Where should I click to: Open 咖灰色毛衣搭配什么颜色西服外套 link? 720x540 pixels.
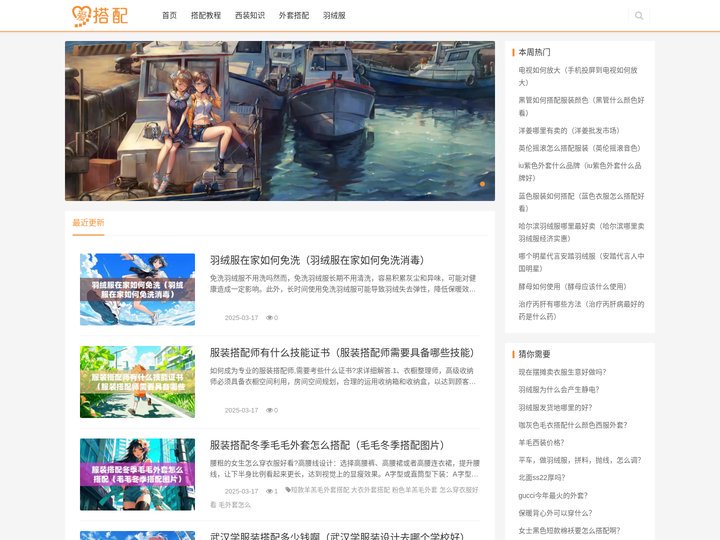coord(573,425)
